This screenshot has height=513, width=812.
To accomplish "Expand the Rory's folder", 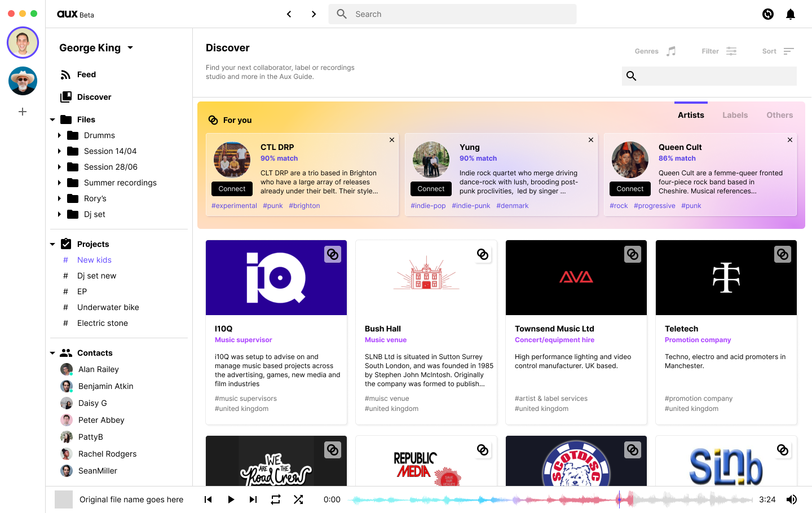I will pyautogui.click(x=59, y=198).
